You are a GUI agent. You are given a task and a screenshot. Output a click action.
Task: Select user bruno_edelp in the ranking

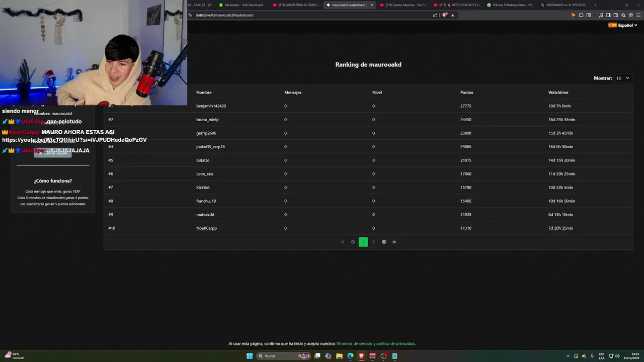[207, 120]
